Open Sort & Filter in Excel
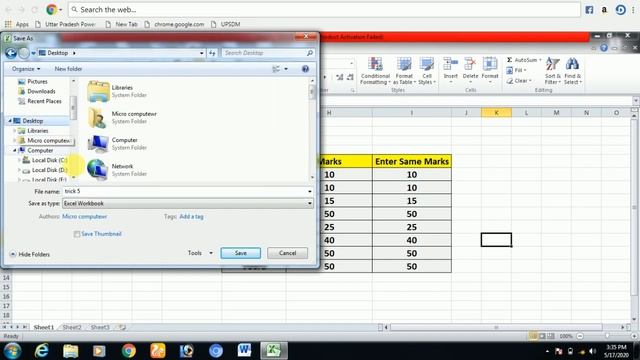640x360 pixels. coord(553,71)
